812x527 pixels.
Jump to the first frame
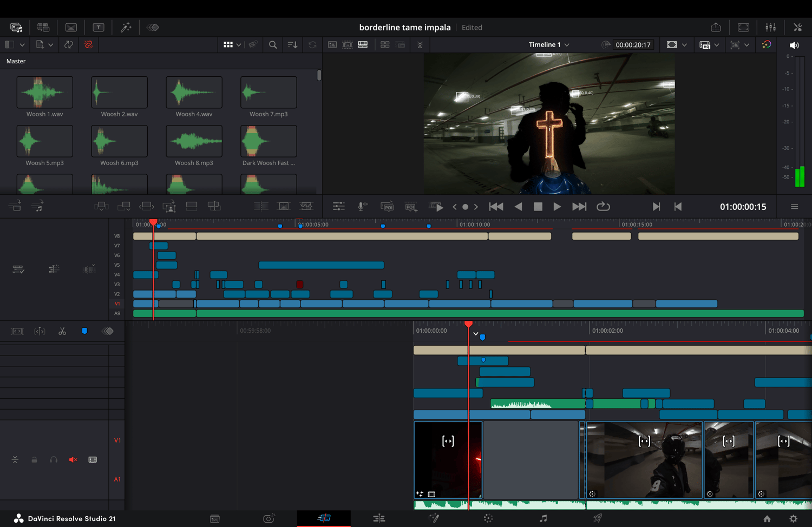click(x=496, y=207)
